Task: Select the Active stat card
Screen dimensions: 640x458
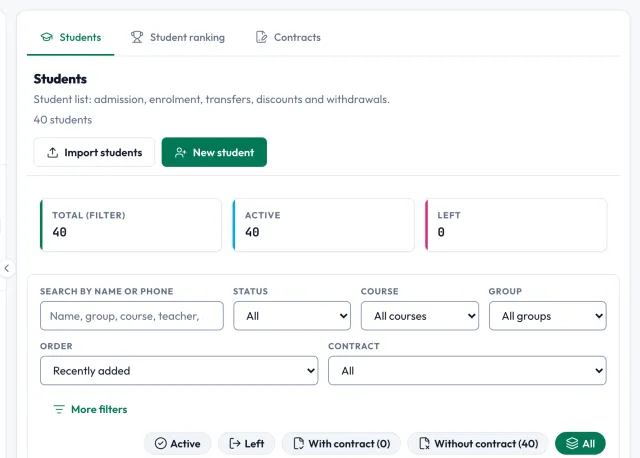Action: point(323,225)
